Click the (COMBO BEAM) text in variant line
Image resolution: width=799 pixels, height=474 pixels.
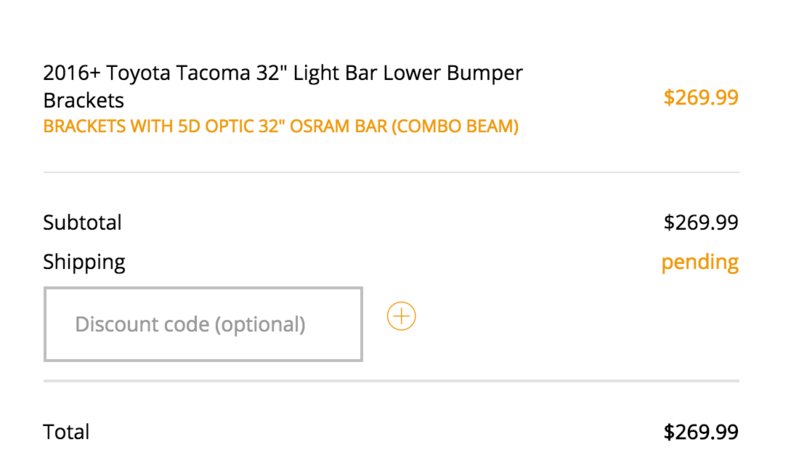click(455, 126)
